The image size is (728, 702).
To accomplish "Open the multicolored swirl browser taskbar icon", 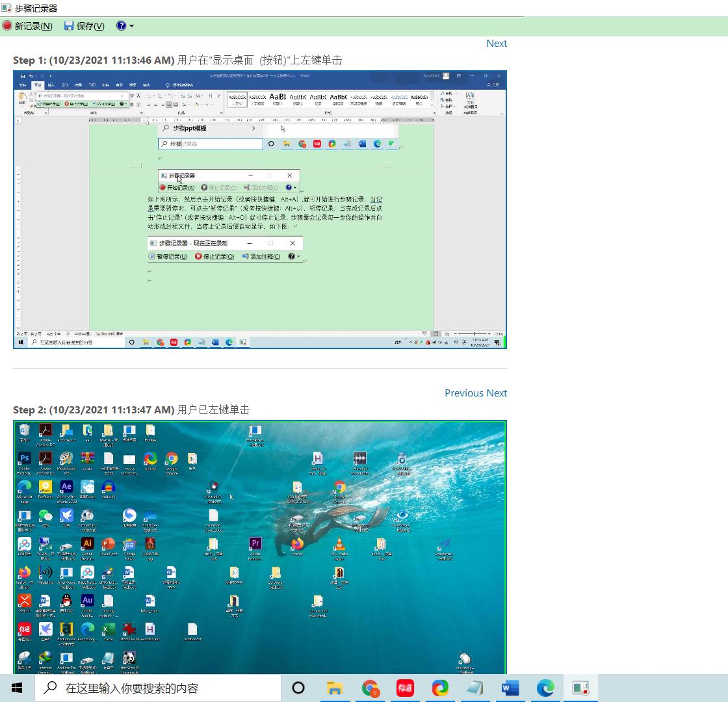I will tap(440, 688).
